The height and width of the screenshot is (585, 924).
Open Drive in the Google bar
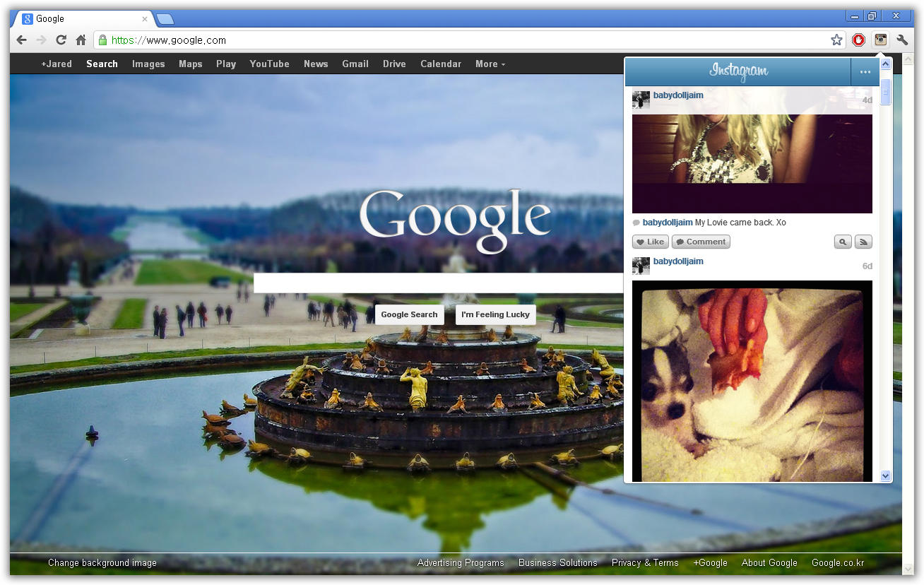pos(394,64)
